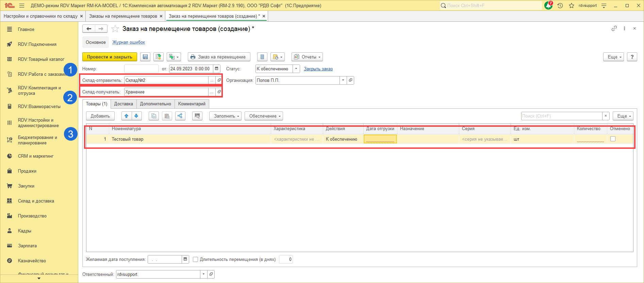Open the Обеспечение dropdown menu
644x283 pixels.
(x=264, y=116)
